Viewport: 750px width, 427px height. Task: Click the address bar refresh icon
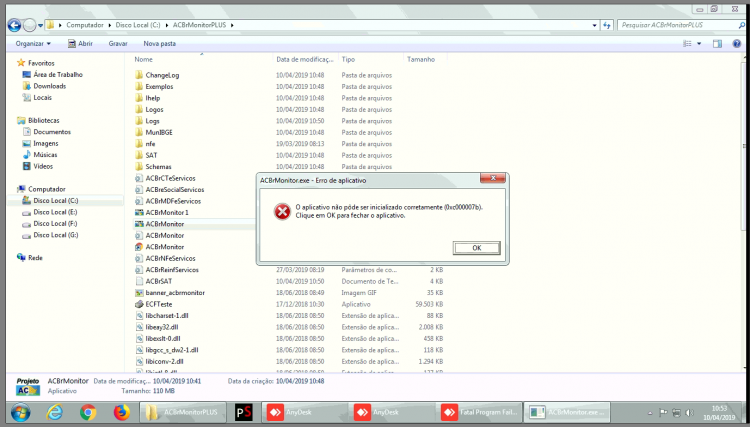pyautogui.click(x=607, y=25)
